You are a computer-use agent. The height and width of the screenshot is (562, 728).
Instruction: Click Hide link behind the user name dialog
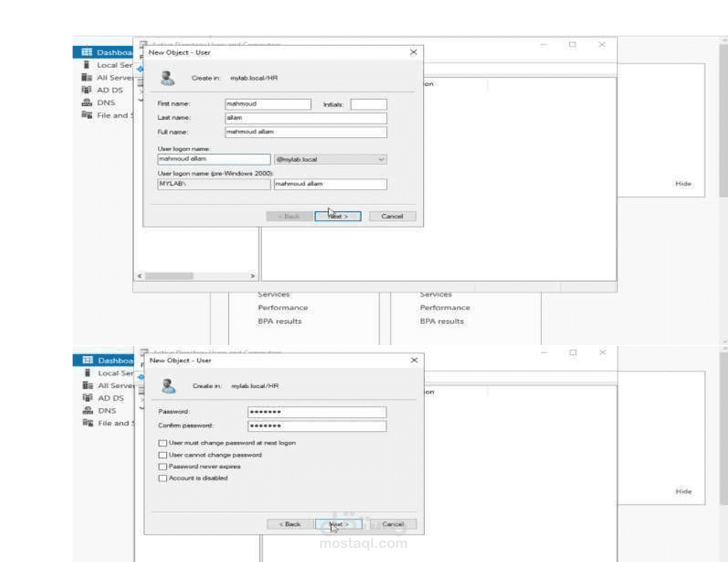684,184
